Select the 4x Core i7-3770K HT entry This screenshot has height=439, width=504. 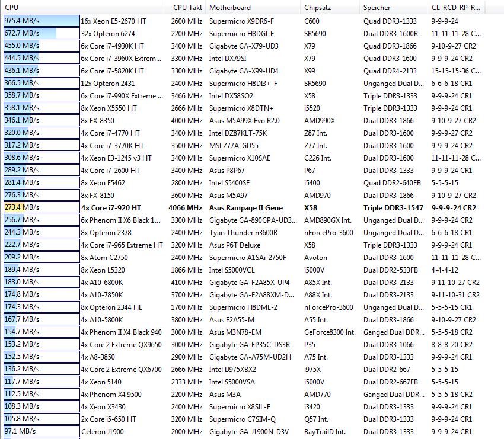point(112,146)
